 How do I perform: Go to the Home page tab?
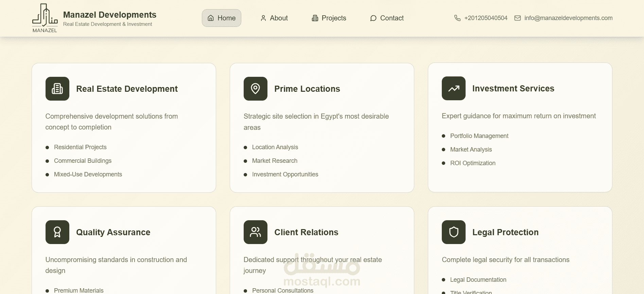pos(222,18)
